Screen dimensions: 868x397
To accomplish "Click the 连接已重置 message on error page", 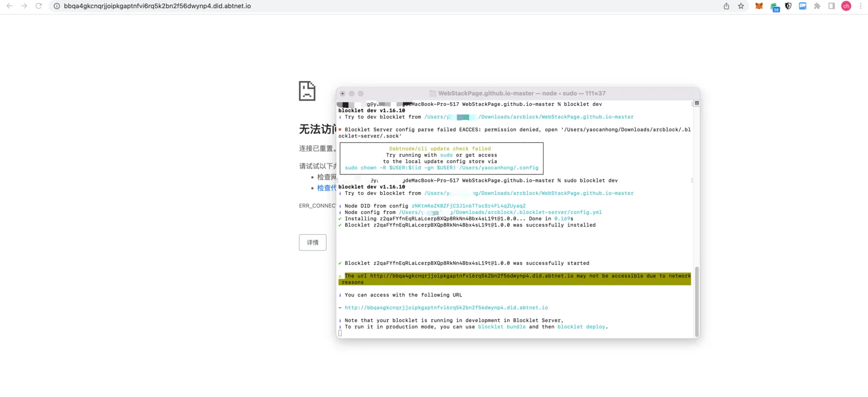I will (317, 148).
